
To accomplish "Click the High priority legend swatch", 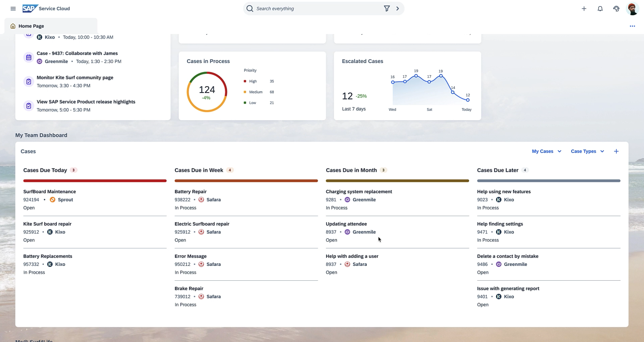I will pos(245,81).
